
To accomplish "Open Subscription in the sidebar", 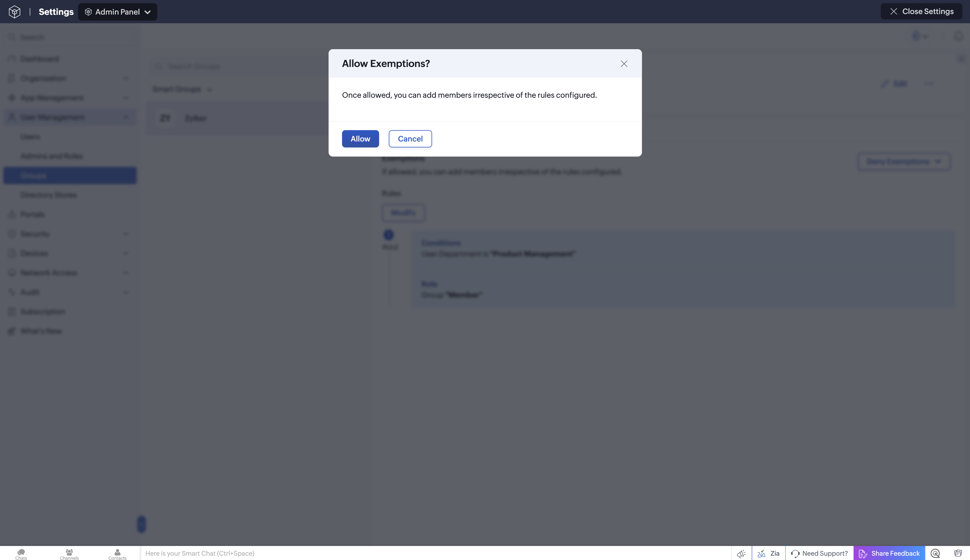I will (x=70, y=312).
